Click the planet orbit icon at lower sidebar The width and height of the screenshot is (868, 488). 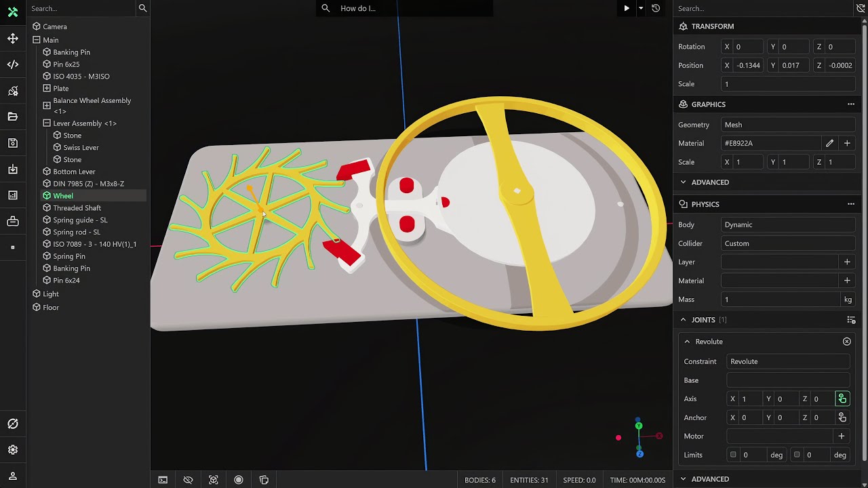click(13, 424)
